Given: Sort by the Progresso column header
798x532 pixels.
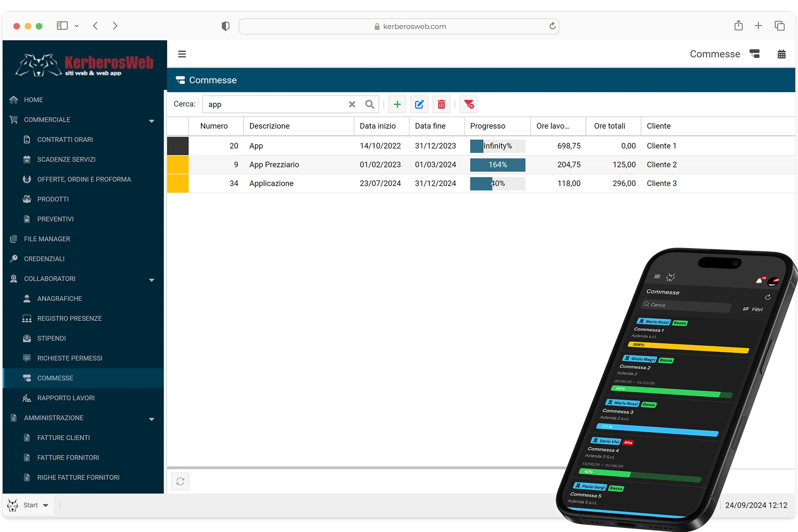Looking at the screenshot, I should 497,126.
